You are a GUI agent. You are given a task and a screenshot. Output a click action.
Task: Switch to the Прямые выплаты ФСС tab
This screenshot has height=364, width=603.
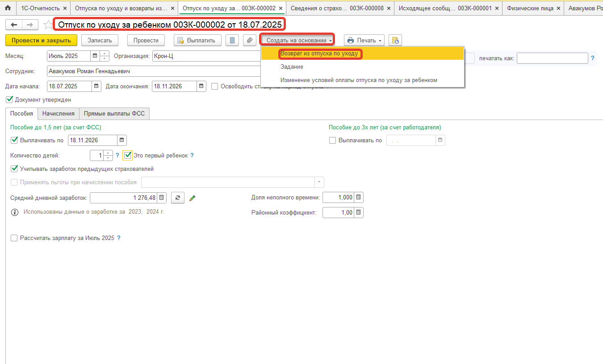pyautogui.click(x=114, y=114)
